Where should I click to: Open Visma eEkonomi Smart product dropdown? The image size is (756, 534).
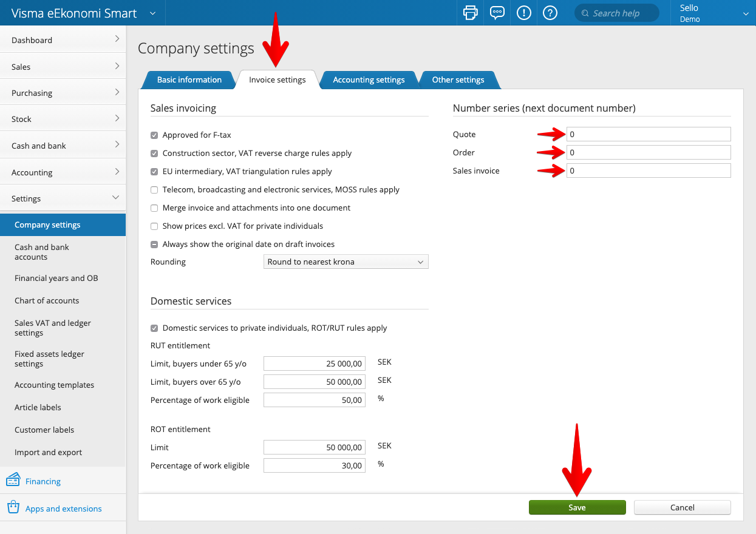152,13
